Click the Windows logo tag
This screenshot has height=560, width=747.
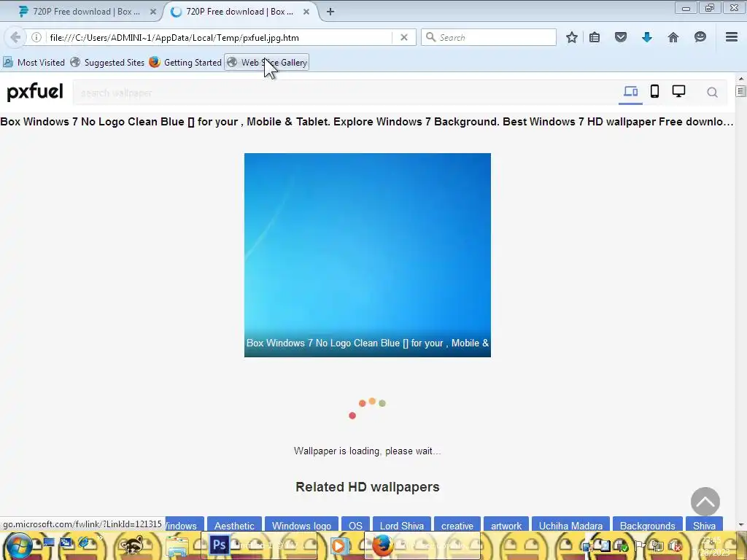pos(301,525)
